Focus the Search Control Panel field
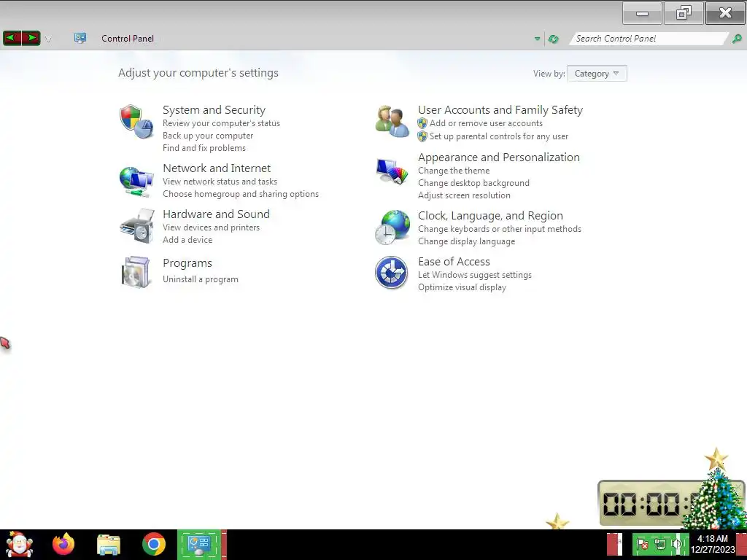 click(x=649, y=39)
